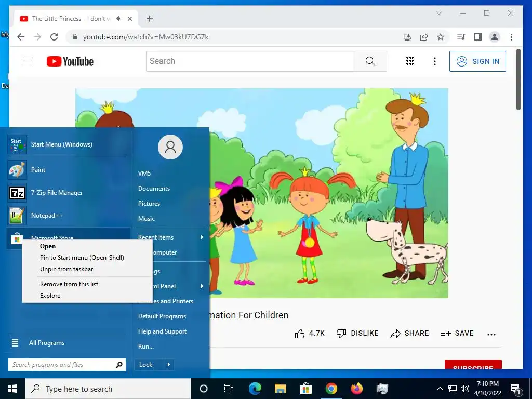Screen dimensions: 532x399
Task: Open the media control icon in Chrome toolbar
Action: coord(461,37)
